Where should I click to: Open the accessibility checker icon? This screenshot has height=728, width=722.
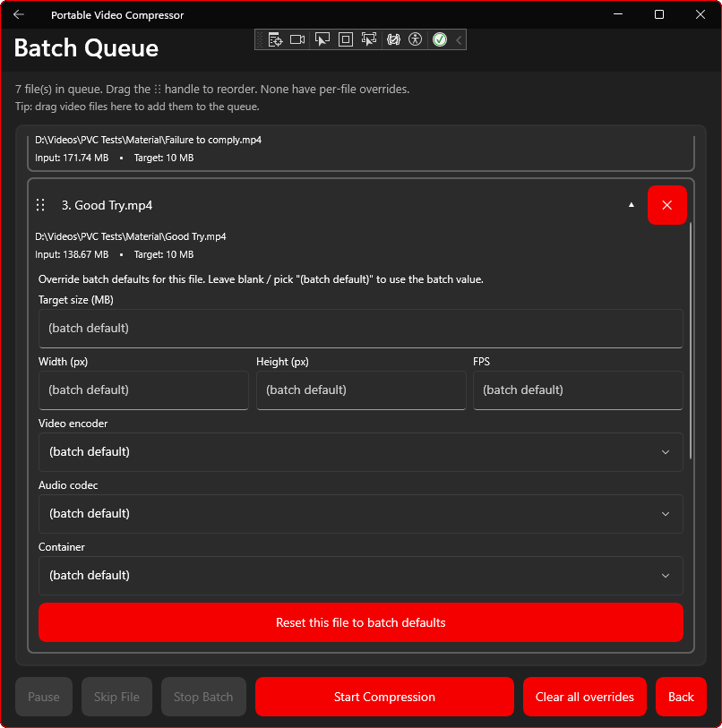click(416, 40)
